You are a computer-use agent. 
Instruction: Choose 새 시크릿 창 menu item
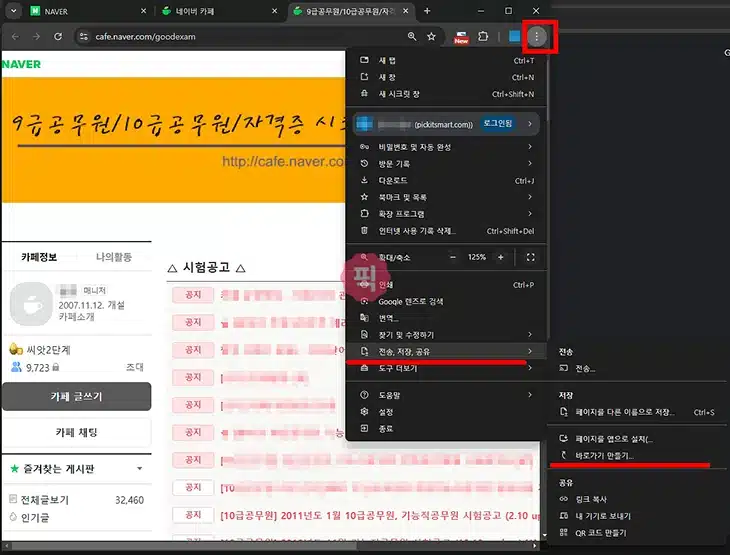445,94
